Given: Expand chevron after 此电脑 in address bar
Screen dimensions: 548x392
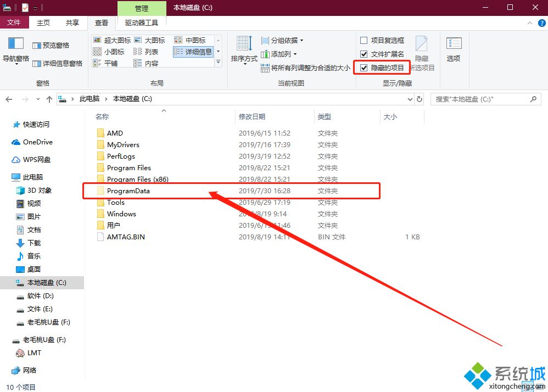Looking at the screenshot, I should click(106, 99).
